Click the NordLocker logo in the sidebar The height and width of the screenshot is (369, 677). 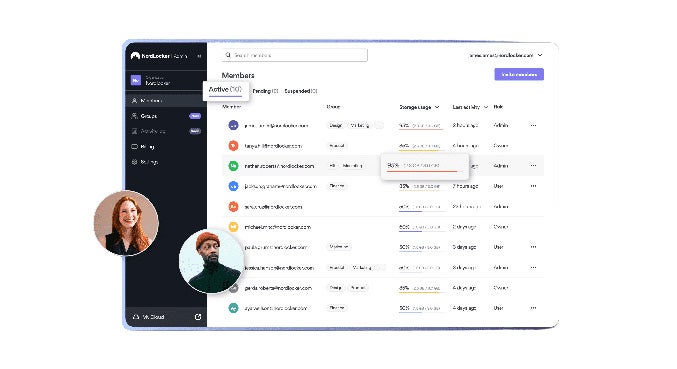pos(158,56)
